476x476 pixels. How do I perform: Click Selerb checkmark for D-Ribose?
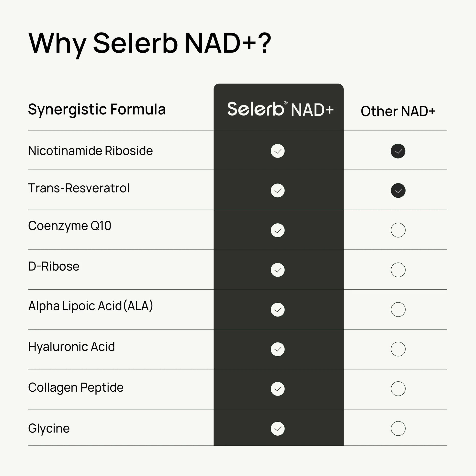click(278, 270)
